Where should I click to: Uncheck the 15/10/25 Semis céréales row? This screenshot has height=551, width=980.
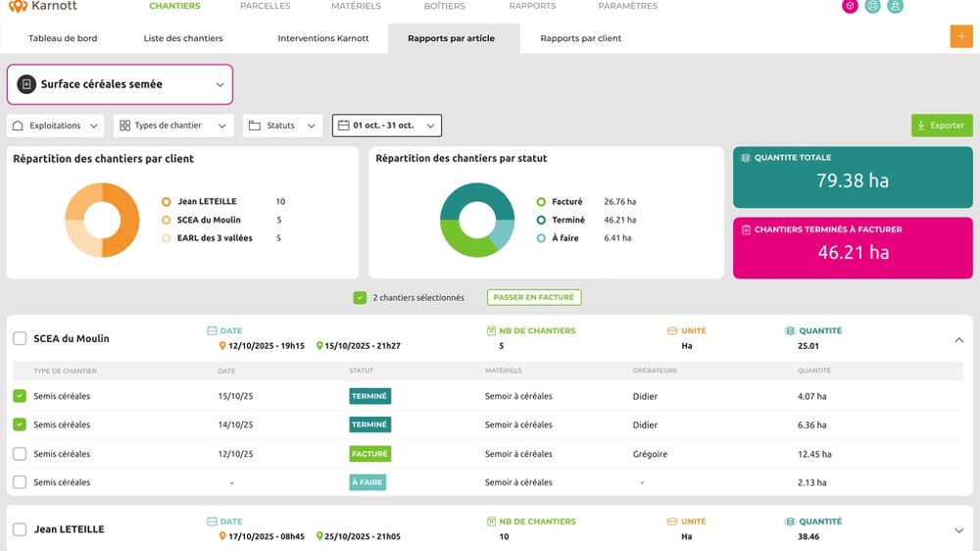(x=20, y=397)
